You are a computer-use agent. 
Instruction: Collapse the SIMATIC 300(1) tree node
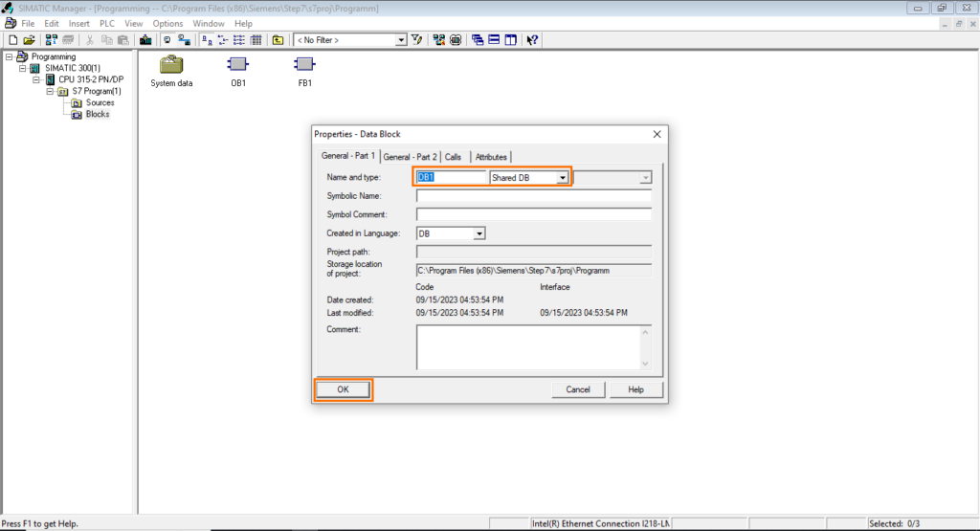point(23,68)
